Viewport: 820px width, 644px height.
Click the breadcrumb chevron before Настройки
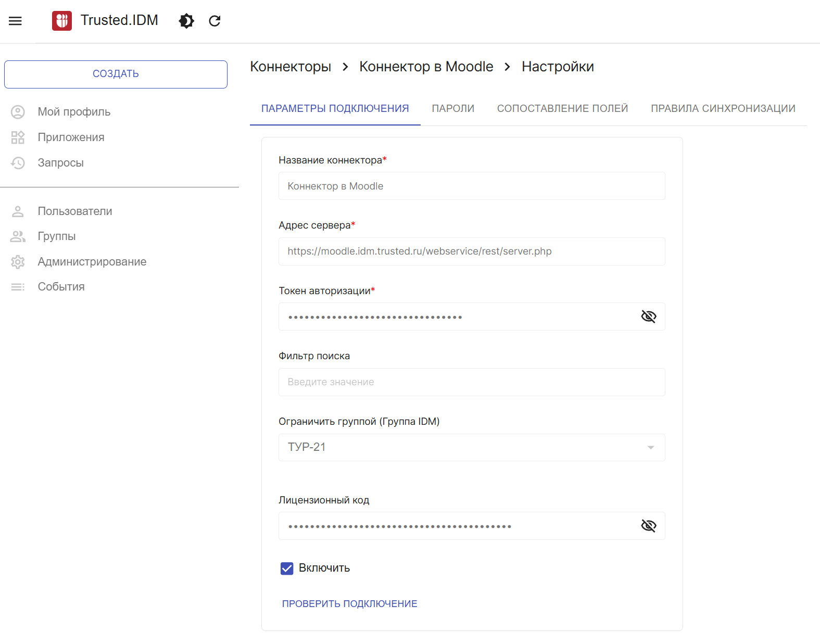point(508,67)
